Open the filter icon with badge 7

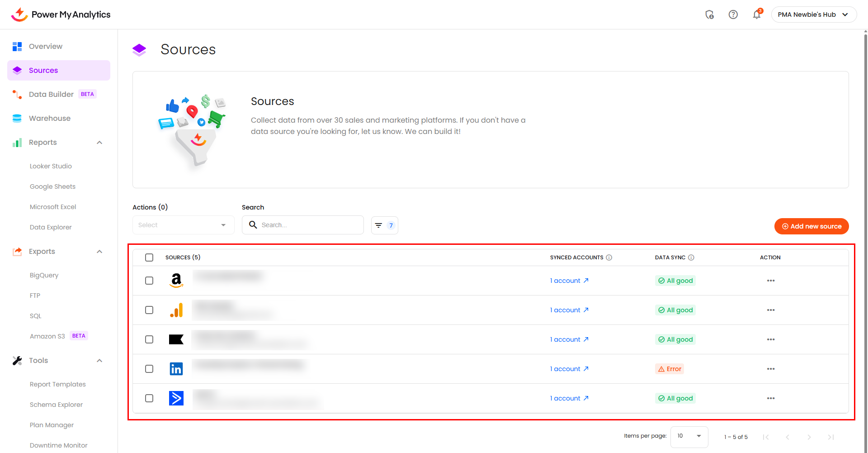[x=384, y=225]
